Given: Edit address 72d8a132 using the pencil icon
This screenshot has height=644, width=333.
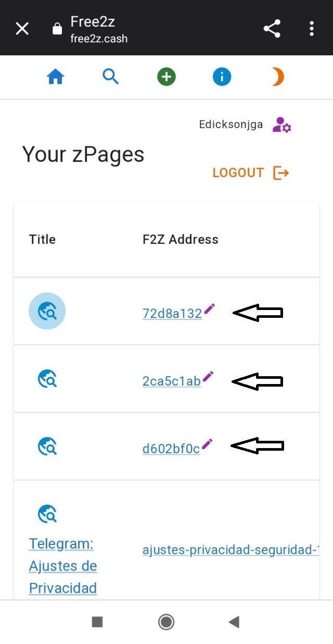Looking at the screenshot, I should (x=210, y=308).
